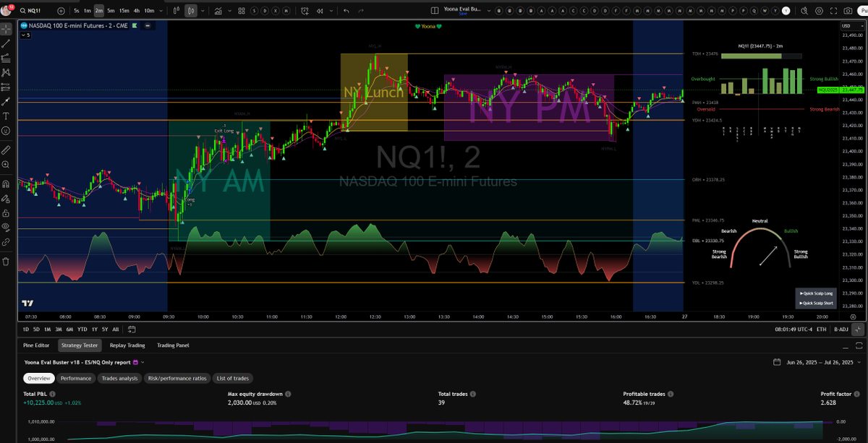
Task: Toggle the ETH session setting
Action: (x=821, y=329)
